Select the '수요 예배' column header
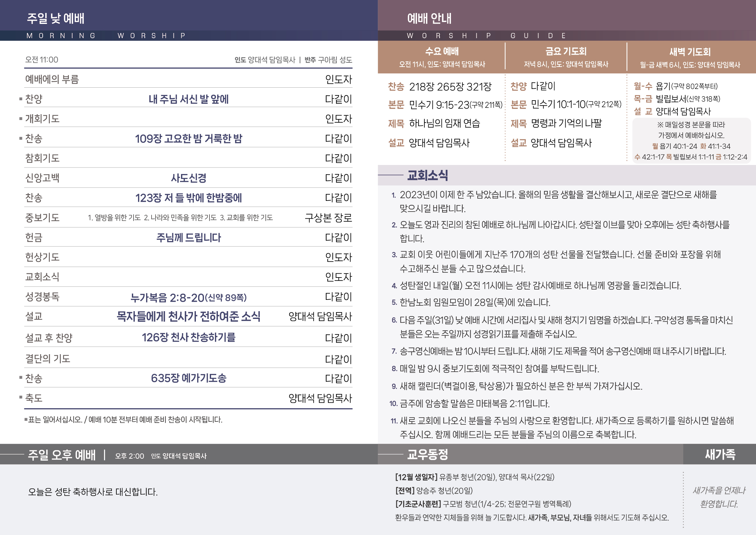The width and height of the screenshot is (756, 535). 442,51
